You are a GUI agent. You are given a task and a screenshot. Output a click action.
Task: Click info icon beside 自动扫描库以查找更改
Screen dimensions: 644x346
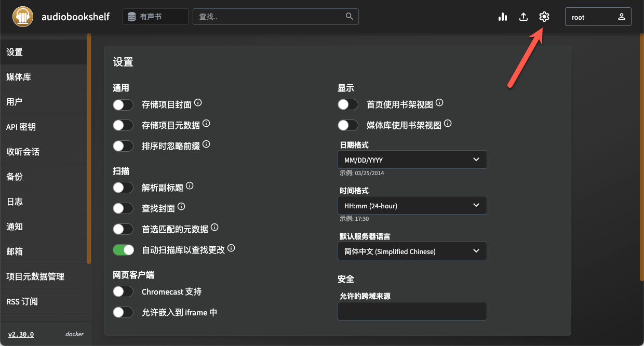tap(231, 248)
